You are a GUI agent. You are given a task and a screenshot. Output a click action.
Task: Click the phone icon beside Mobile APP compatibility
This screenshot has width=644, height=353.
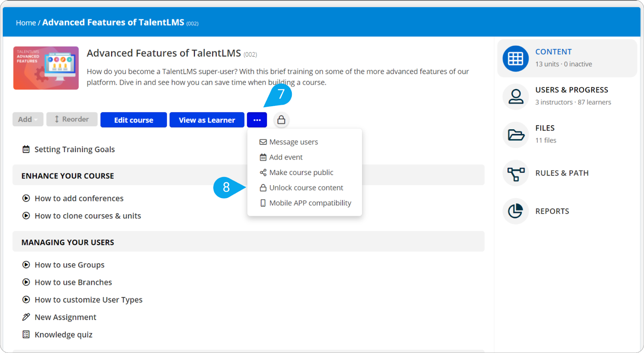click(263, 203)
